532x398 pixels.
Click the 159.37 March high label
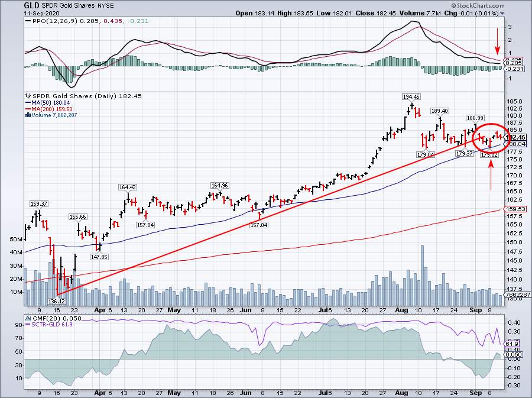click(x=38, y=204)
